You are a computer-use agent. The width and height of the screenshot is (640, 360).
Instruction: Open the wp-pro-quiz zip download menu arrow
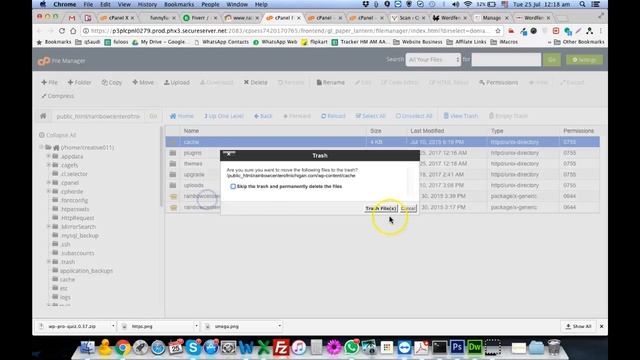pyautogui.click(x=113, y=326)
